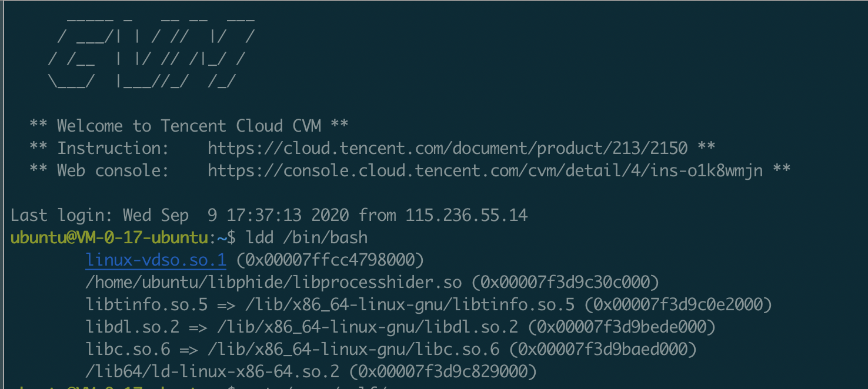Click the 0x00007f3d9c829000 memory address

443,371
